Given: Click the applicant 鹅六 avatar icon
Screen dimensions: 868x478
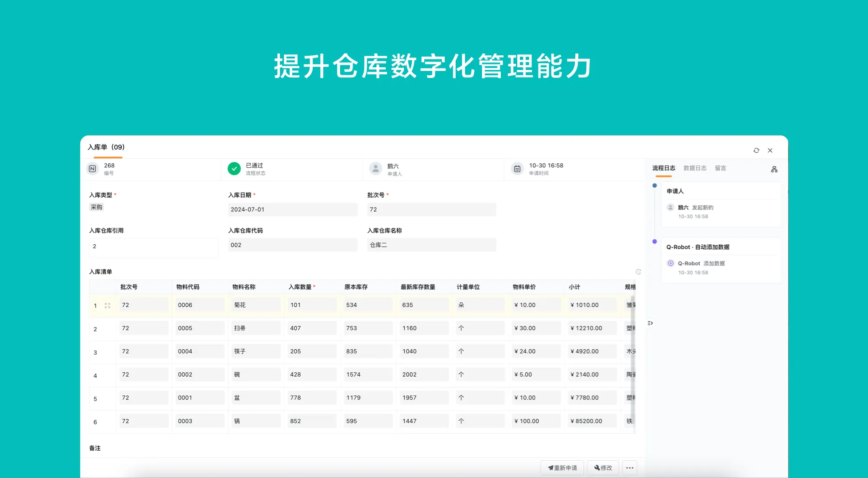Looking at the screenshot, I should (376, 169).
